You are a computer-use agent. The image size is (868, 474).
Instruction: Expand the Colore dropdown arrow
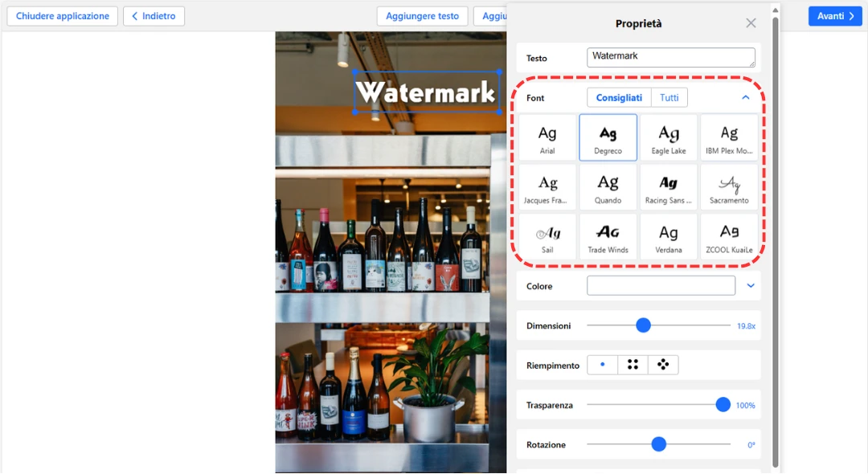(751, 286)
